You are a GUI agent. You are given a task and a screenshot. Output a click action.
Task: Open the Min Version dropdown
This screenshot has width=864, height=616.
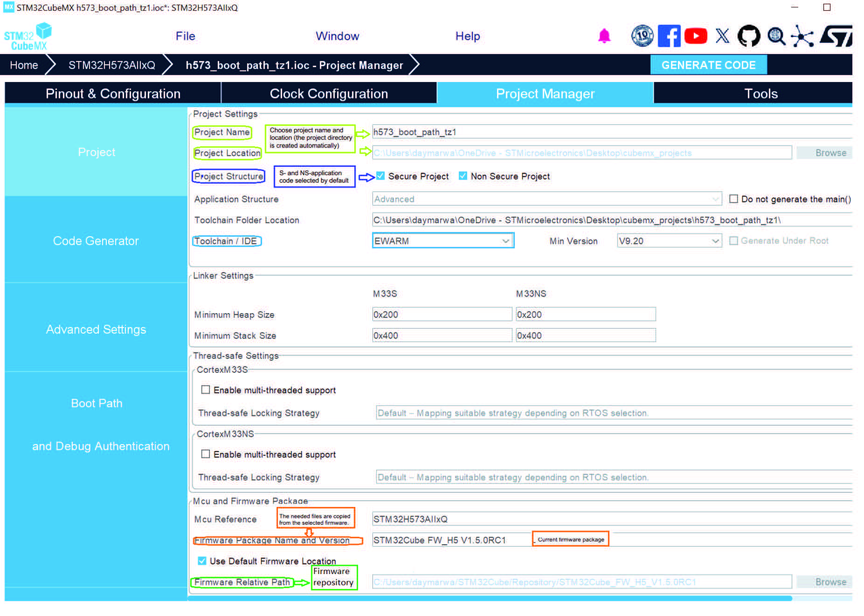(x=669, y=240)
